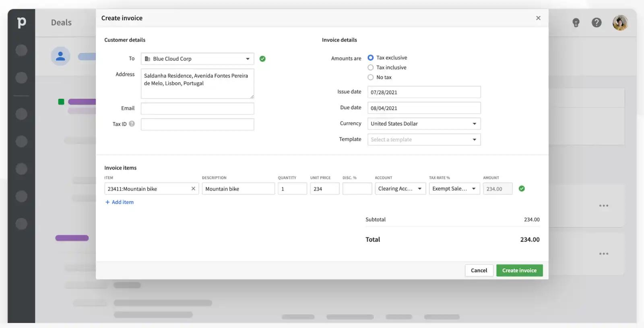Click the Email input field
644x328 pixels.
pos(197,109)
